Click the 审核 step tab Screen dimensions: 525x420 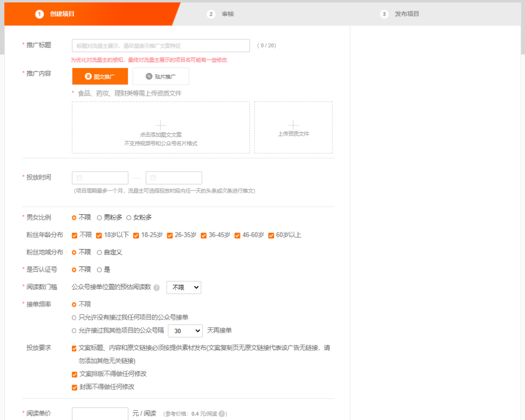pos(221,14)
